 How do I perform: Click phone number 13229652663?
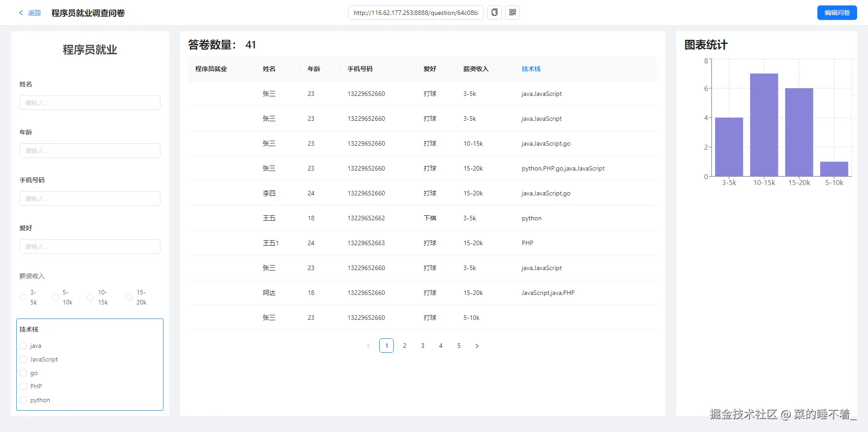click(x=366, y=243)
